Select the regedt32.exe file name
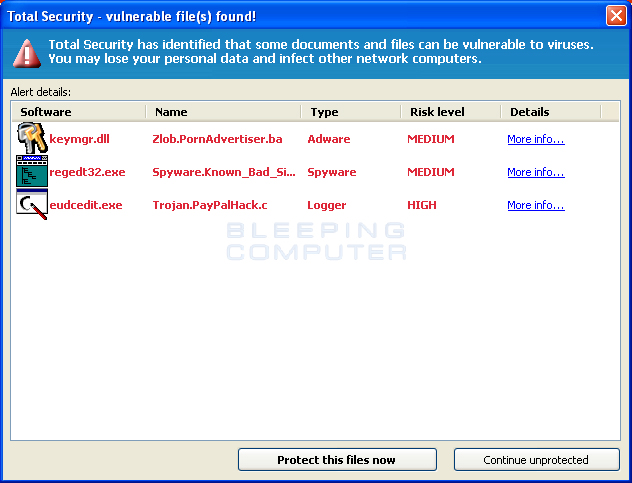Screen dimensions: 632x483 coord(87,172)
